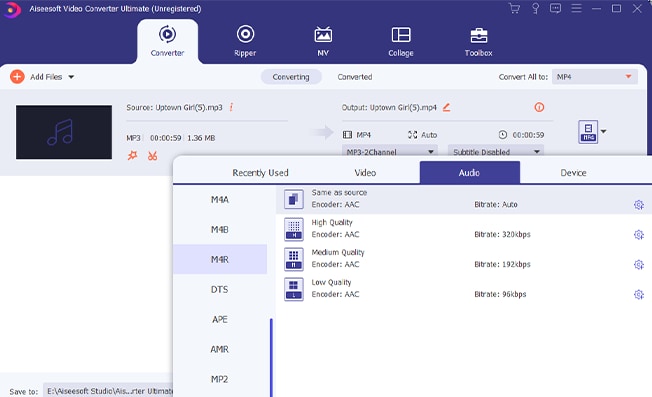
Task: Click the Aiseesoft app logo
Action: point(11,9)
